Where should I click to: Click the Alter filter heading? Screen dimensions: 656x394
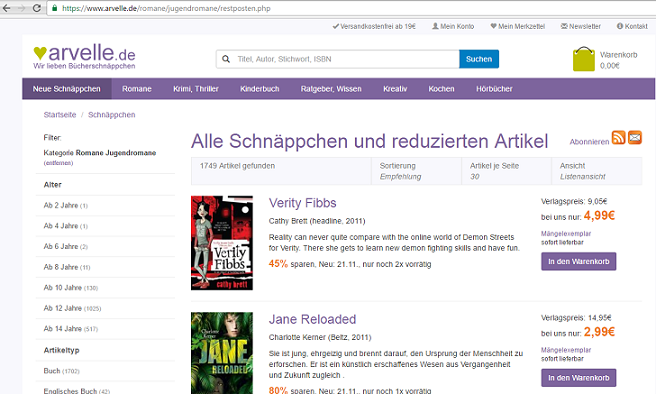tap(52, 184)
